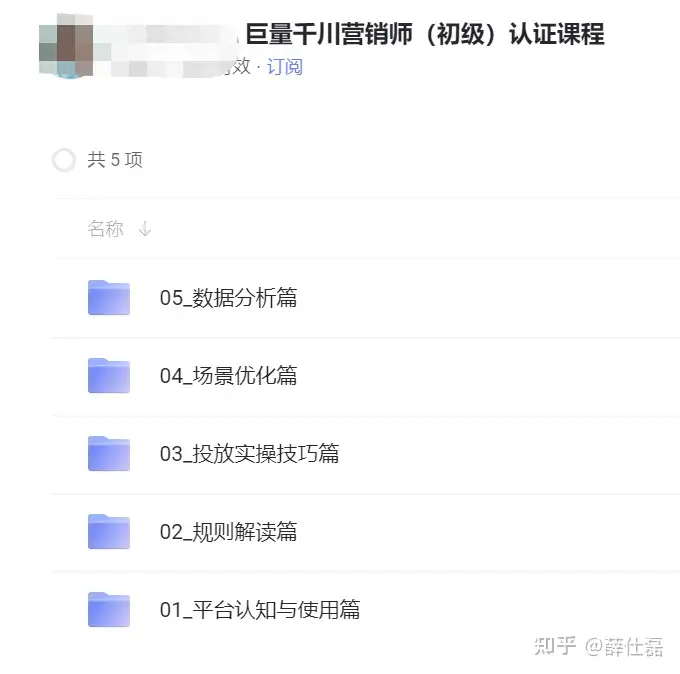This screenshot has width=680, height=674.
Task: Click the 03_投放实操技巧篇 folder name
Action: tap(249, 454)
